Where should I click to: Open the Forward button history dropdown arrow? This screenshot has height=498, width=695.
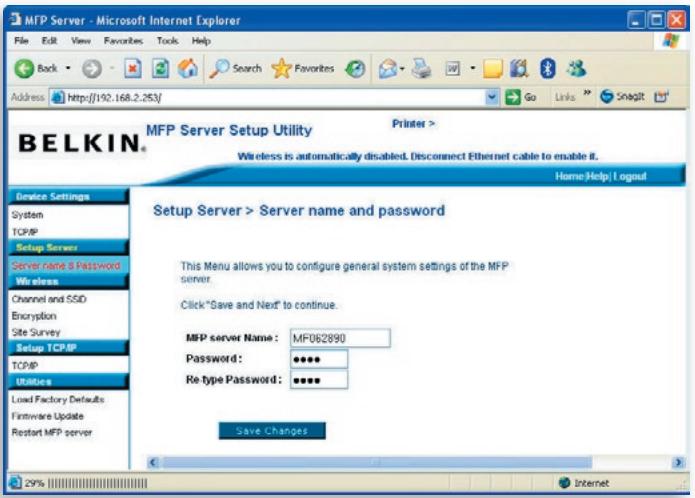pyautogui.click(x=112, y=68)
